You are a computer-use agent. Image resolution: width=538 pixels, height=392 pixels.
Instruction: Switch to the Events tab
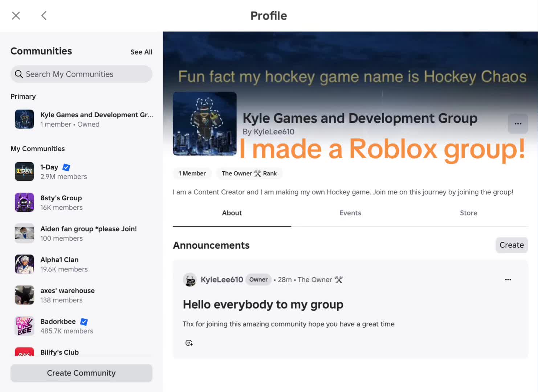[x=350, y=213]
